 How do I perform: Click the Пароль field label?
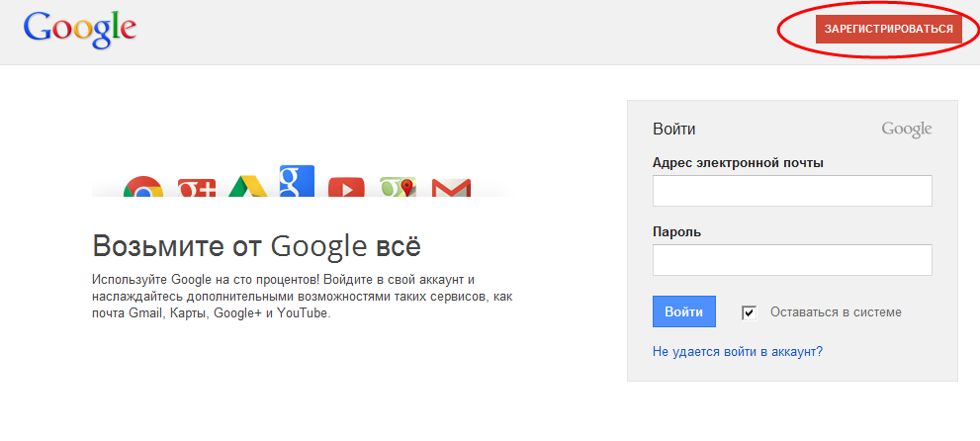676,231
